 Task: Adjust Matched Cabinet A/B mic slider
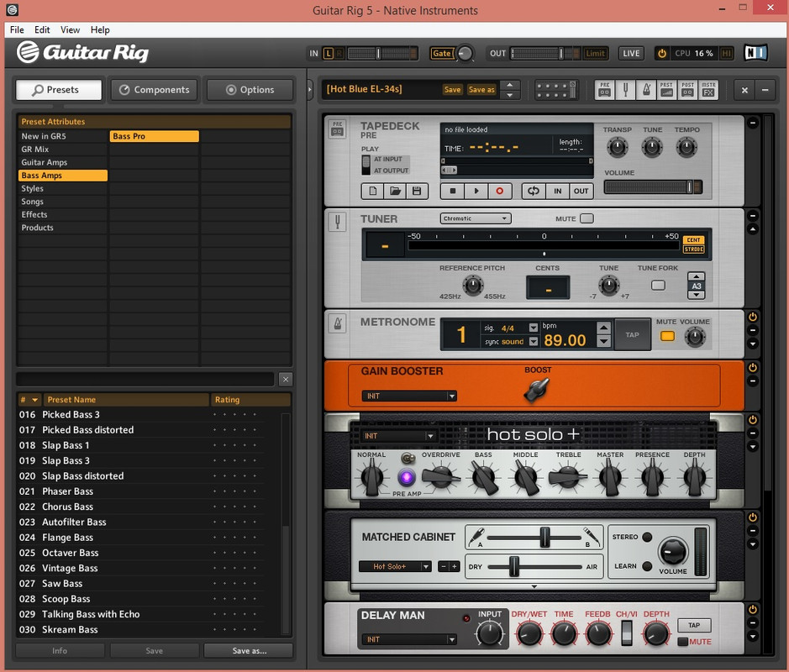click(544, 538)
